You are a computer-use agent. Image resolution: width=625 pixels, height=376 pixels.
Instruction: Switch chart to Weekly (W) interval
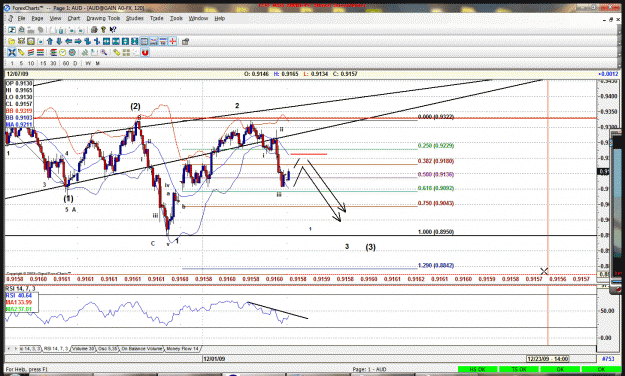(x=88, y=63)
